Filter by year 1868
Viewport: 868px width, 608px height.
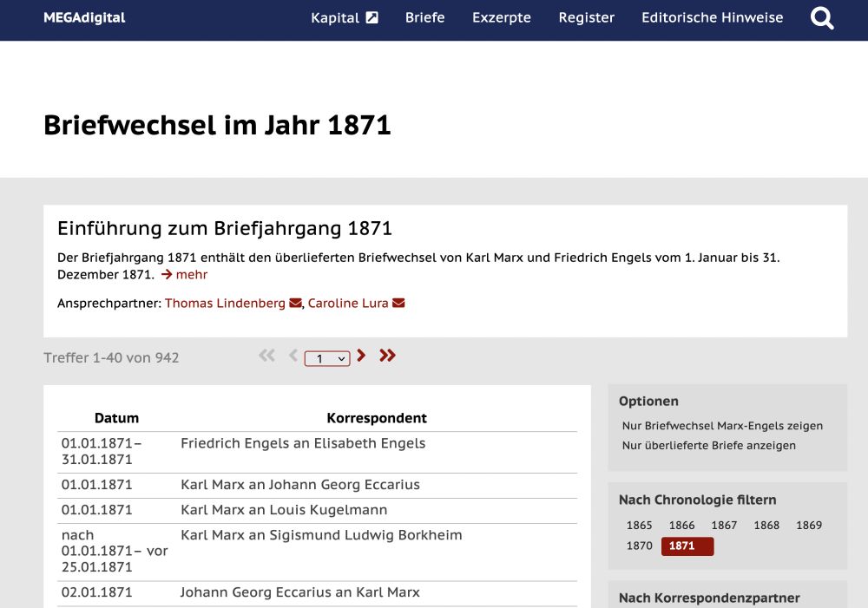(766, 525)
